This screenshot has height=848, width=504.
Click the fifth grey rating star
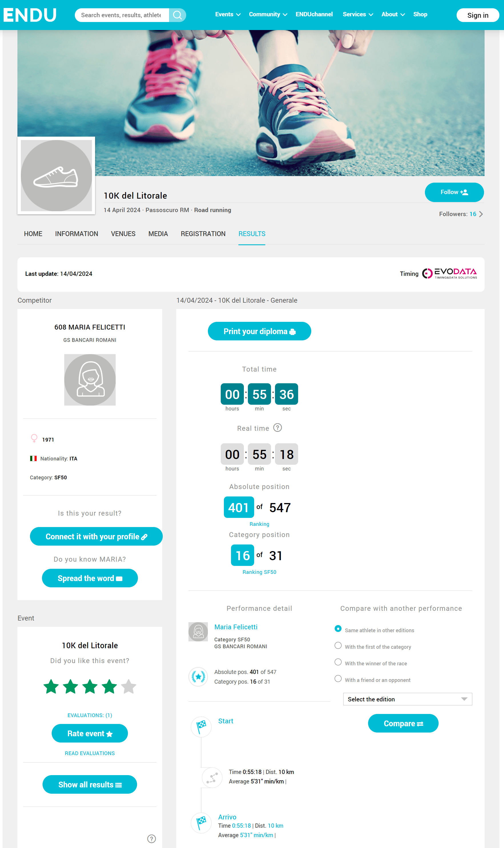tap(129, 687)
